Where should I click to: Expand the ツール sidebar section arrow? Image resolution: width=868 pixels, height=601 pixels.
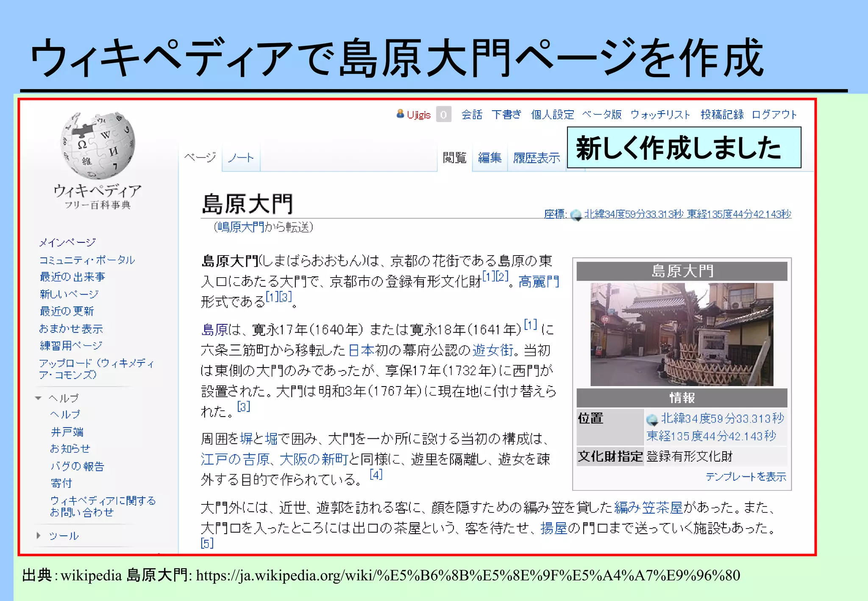pyautogui.click(x=39, y=536)
